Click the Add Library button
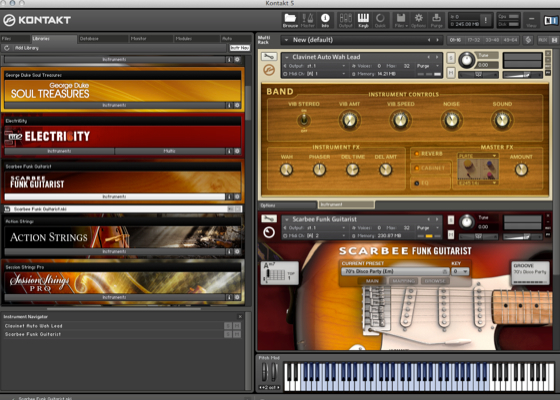 [27, 48]
